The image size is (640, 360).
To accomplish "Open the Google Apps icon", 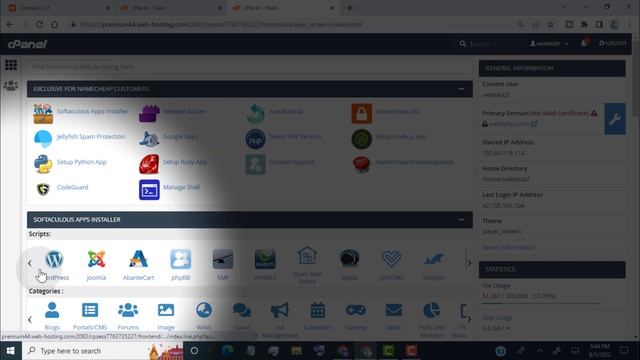I will pyautogui.click(x=149, y=139).
